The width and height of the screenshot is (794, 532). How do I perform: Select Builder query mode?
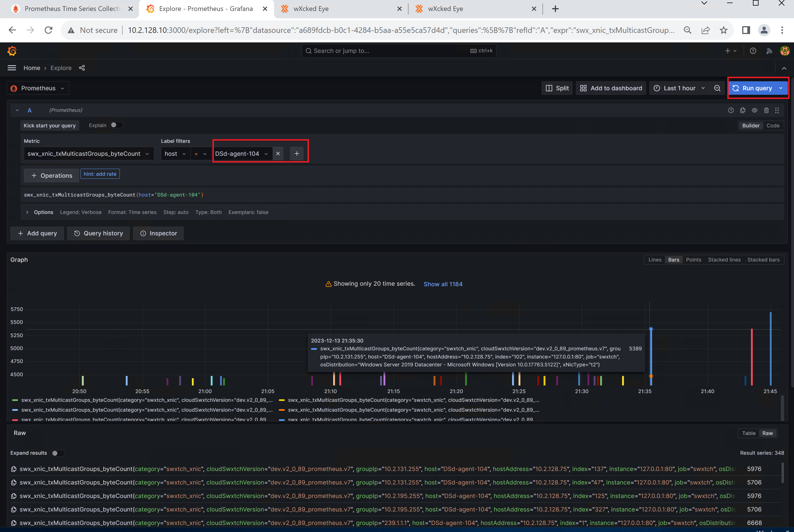751,125
